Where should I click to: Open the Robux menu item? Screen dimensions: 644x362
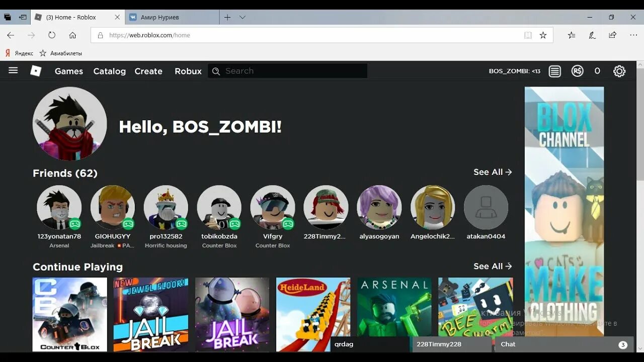pos(188,71)
